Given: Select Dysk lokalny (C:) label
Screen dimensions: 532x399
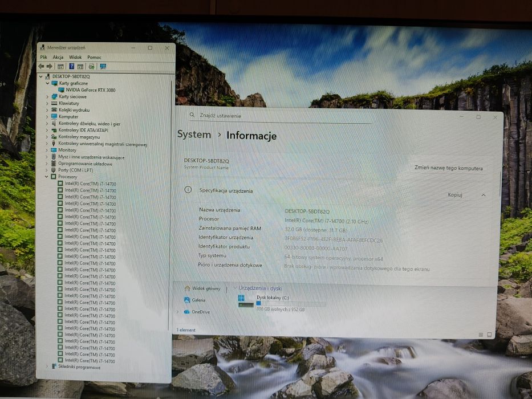Looking at the screenshot, I should coord(273,298).
